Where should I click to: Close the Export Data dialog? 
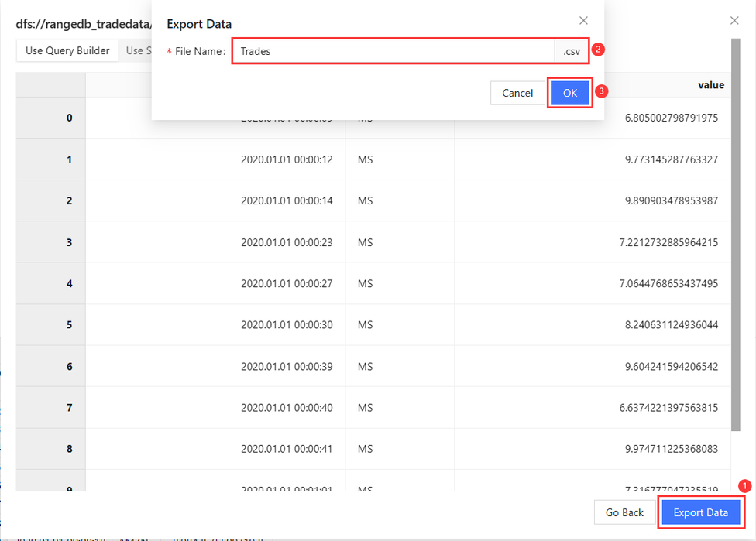pyautogui.click(x=583, y=21)
